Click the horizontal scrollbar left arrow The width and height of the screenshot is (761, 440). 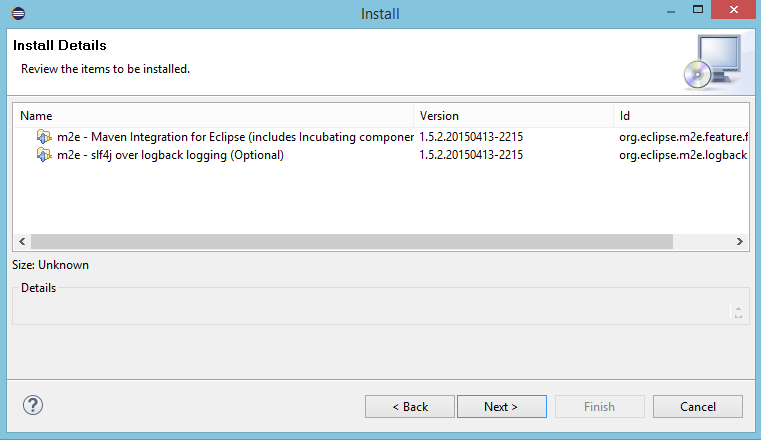[22, 241]
